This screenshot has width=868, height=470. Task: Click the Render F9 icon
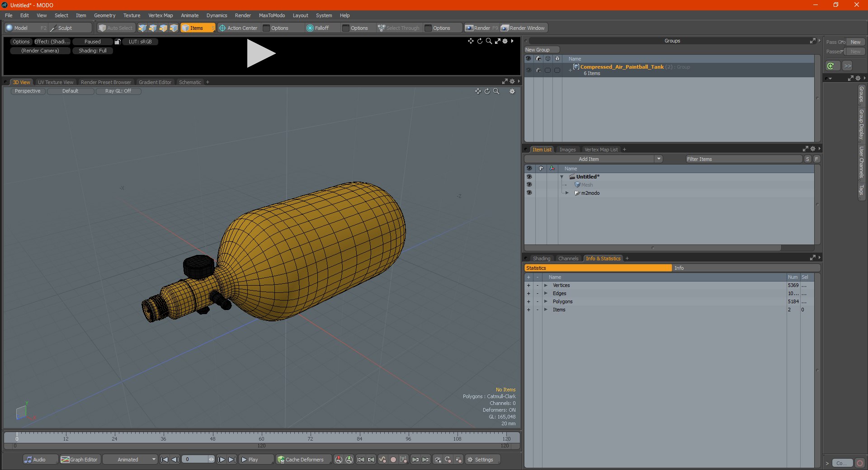click(x=469, y=28)
